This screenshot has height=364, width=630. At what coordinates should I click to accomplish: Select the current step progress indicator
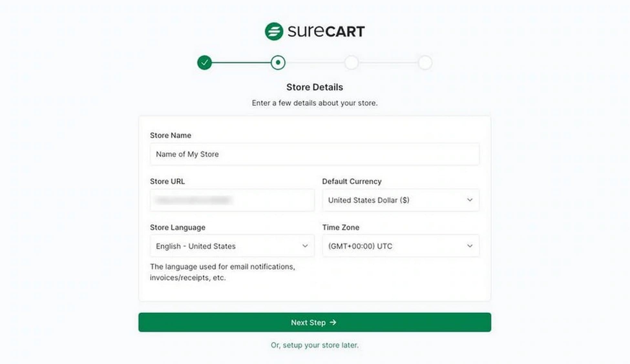coord(278,62)
